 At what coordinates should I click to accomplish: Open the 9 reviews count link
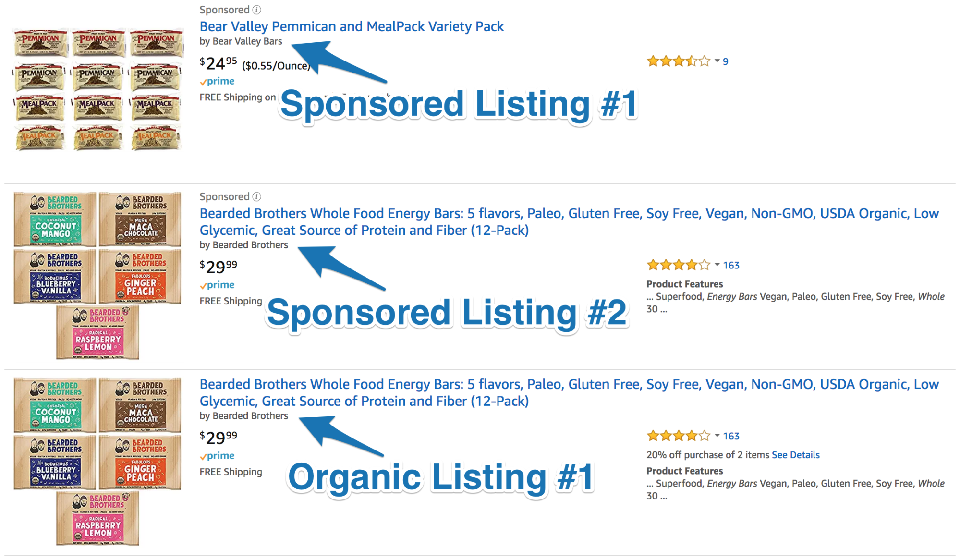point(726,61)
